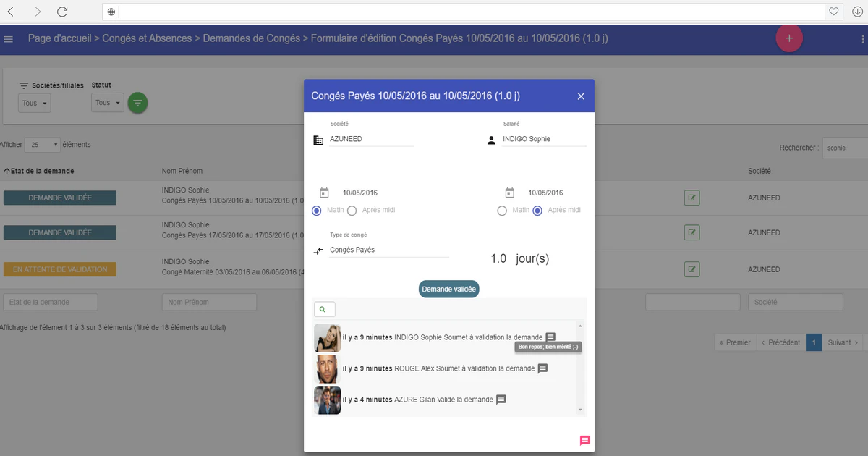The image size is (868, 456).
Task: Click Demande validée status button in dialog
Action: (449, 289)
